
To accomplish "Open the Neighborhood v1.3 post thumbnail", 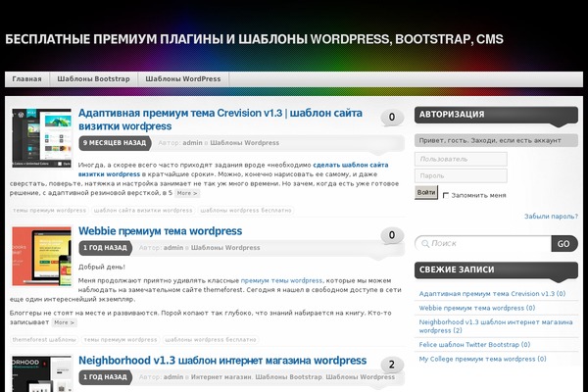I will click(x=41, y=374).
